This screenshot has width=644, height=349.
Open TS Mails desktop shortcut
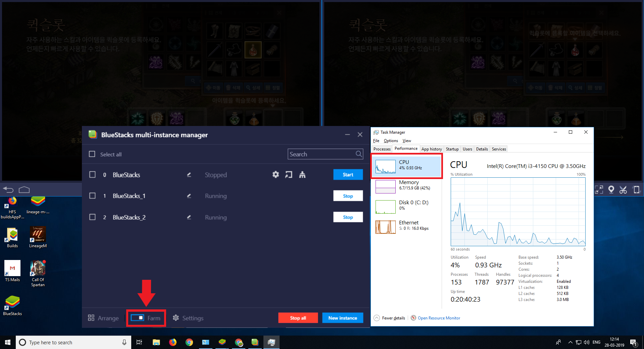[12, 271]
